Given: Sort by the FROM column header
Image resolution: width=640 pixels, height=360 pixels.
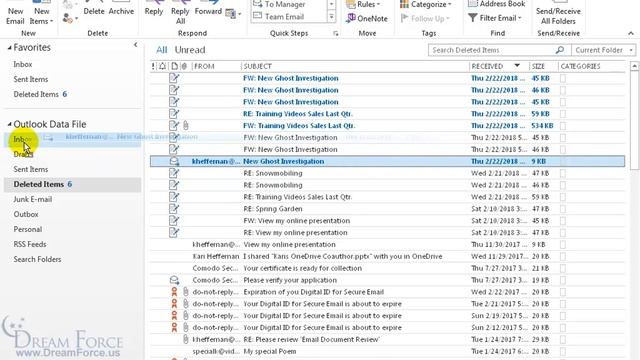Looking at the screenshot, I should point(204,66).
